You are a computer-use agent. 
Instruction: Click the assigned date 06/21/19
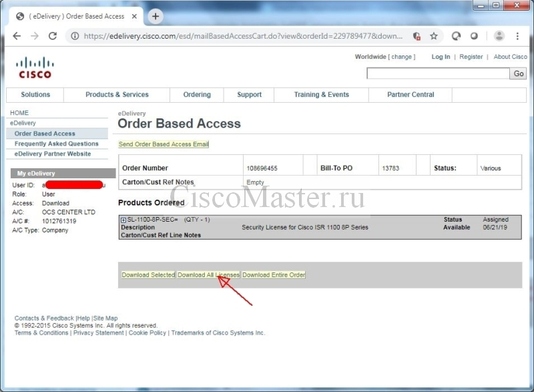click(495, 227)
